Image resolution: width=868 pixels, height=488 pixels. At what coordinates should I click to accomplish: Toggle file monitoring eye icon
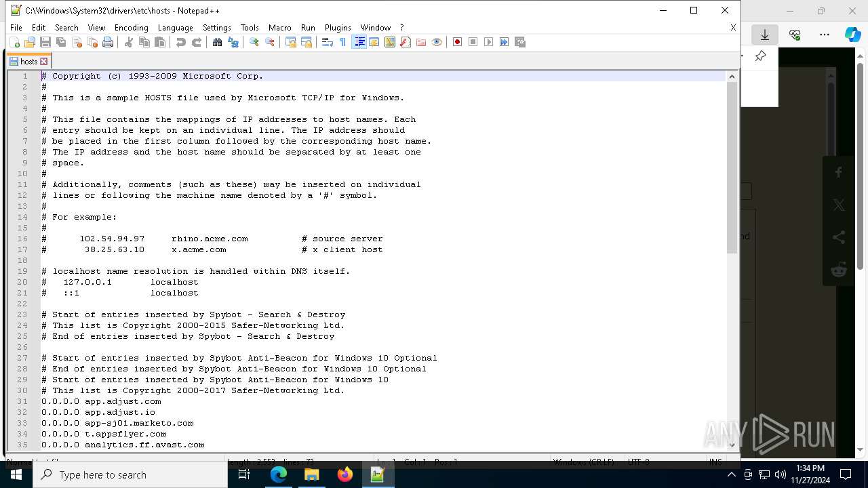pyautogui.click(x=437, y=42)
